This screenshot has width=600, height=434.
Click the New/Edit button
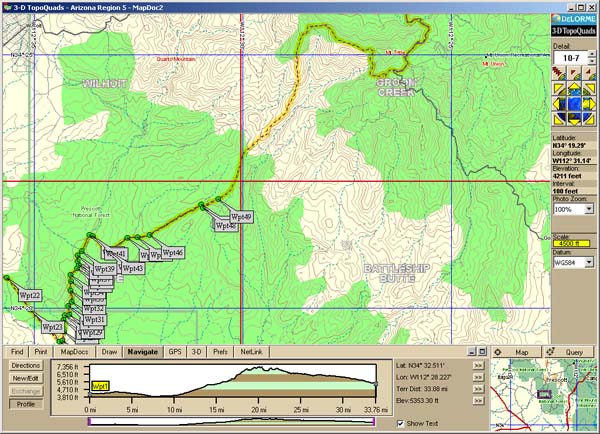tap(26, 379)
